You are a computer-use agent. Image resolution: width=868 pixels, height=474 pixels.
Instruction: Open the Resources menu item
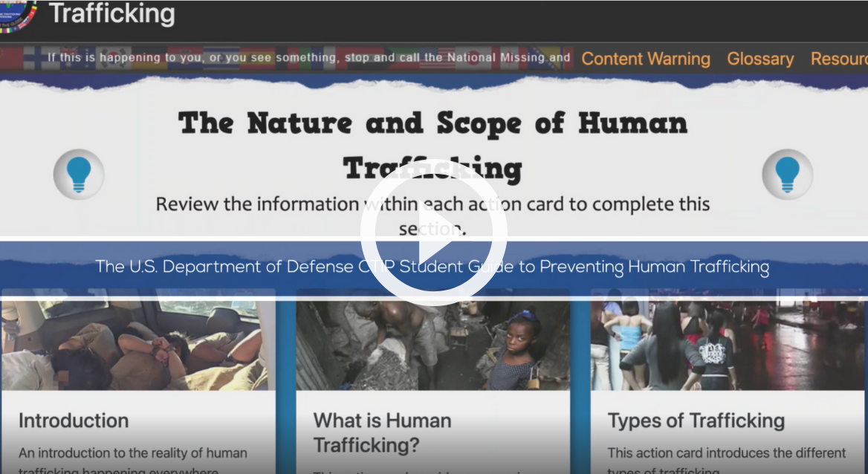pyautogui.click(x=838, y=59)
